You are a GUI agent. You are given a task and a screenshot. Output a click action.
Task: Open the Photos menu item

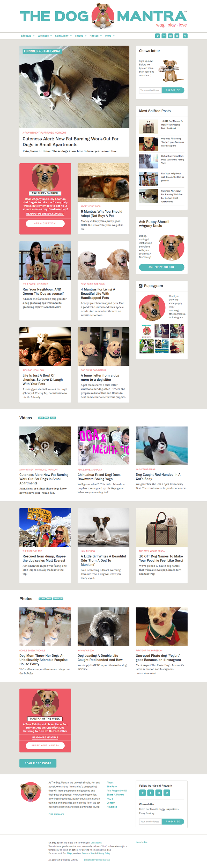95,36
